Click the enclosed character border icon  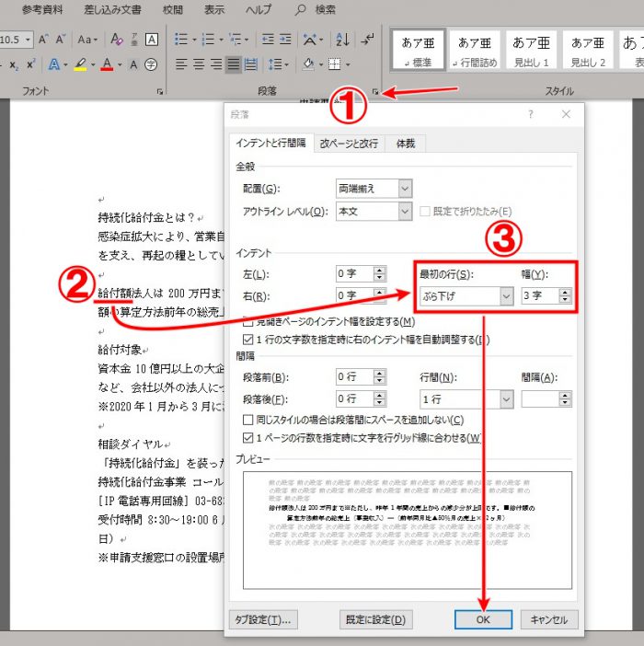pos(152,40)
